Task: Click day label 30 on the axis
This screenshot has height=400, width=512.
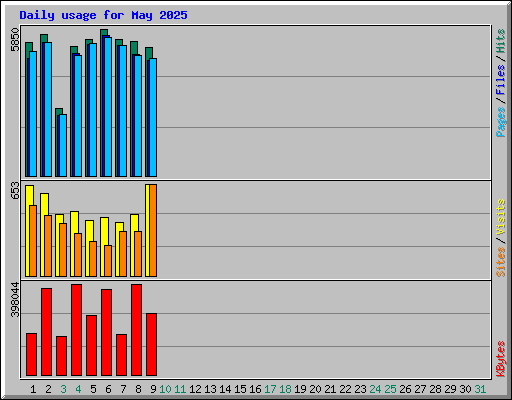Action: pyautogui.click(x=465, y=389)
